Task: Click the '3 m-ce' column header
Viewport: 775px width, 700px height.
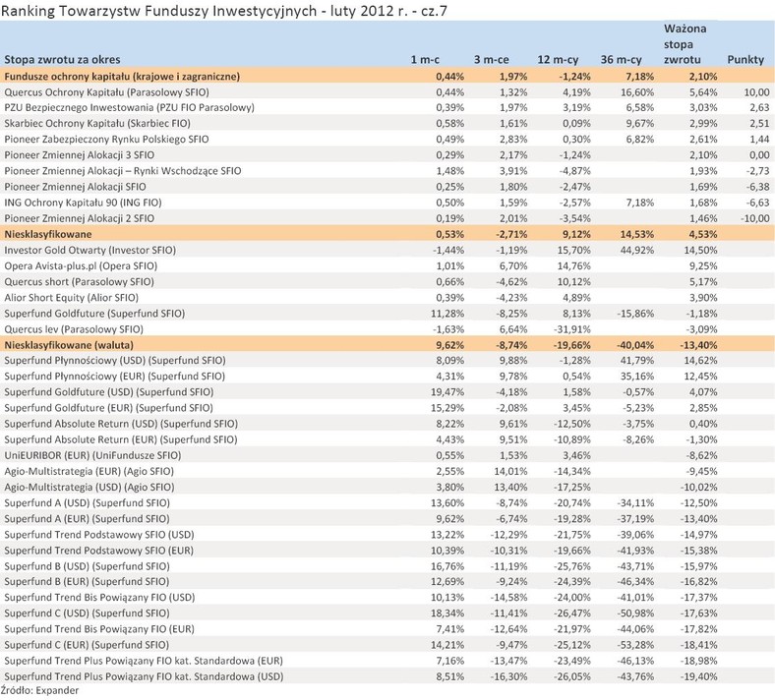Action: pos(492,60)
